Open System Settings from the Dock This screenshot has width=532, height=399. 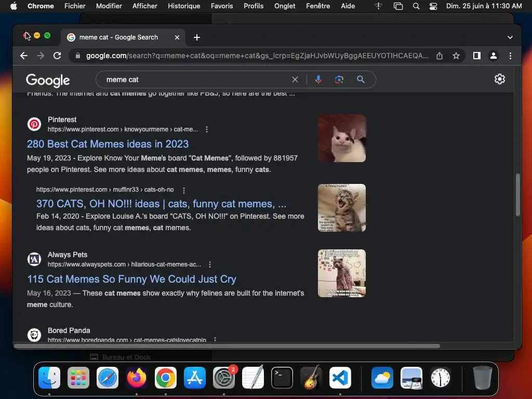224,378
